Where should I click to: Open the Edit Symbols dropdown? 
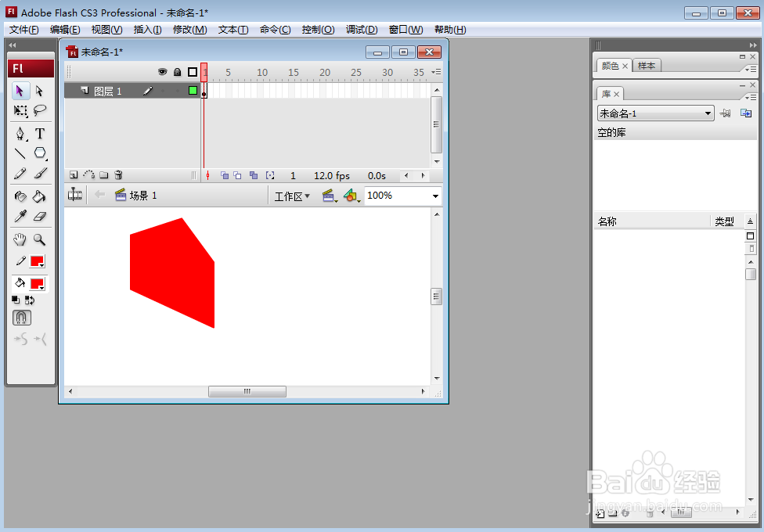(351, 196)
